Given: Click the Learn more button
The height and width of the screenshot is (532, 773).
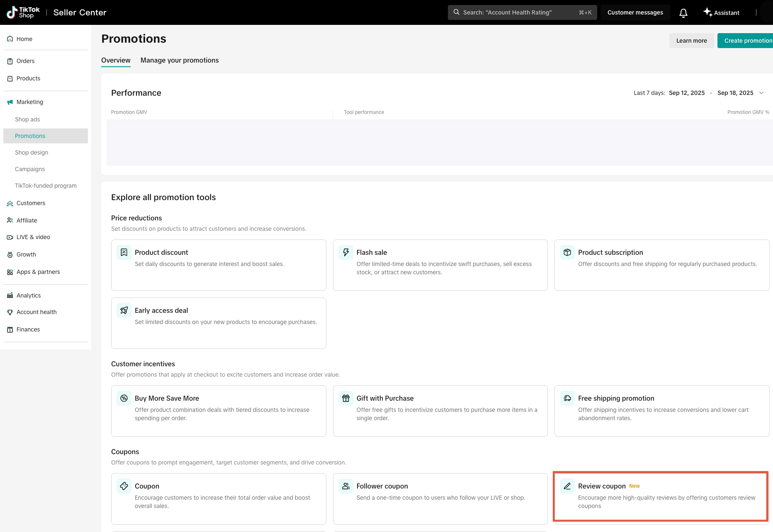Looking at the screenshot, I should click(691, 41).
